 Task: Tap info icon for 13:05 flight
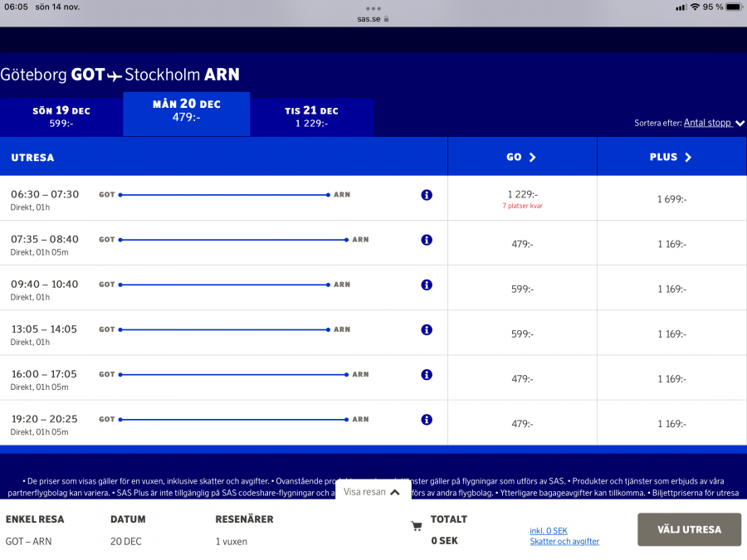pyautogui.click(x=427, y=329)
